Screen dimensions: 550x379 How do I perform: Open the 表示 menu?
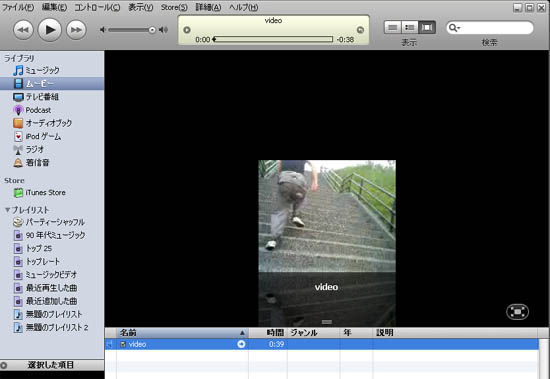click(x=140, y=7)
